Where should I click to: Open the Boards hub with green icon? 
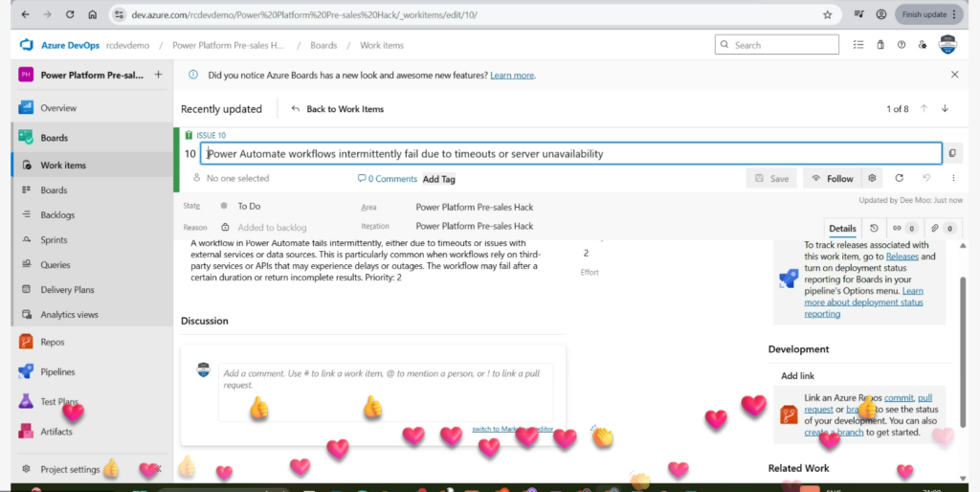[54, 138]
